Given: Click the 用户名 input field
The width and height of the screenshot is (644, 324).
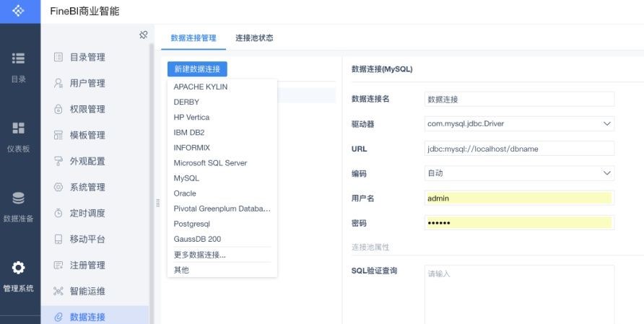Looking at the screenshot, I should [519, 198].
